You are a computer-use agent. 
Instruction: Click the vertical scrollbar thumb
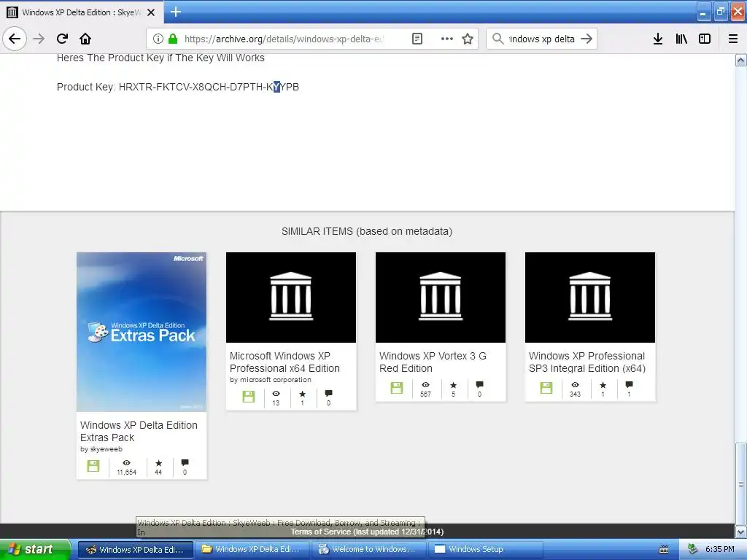[x=741, y=484]
